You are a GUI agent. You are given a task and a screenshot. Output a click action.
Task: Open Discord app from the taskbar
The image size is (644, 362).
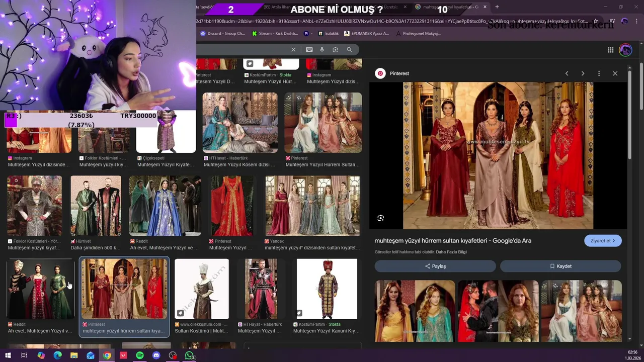tap(156, 355)
